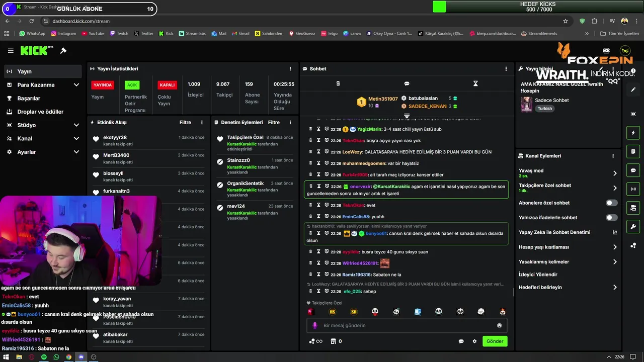Open chat settings gear next to Gönder
The width and height of the screenshot is (644, 362).
point(474,341)
